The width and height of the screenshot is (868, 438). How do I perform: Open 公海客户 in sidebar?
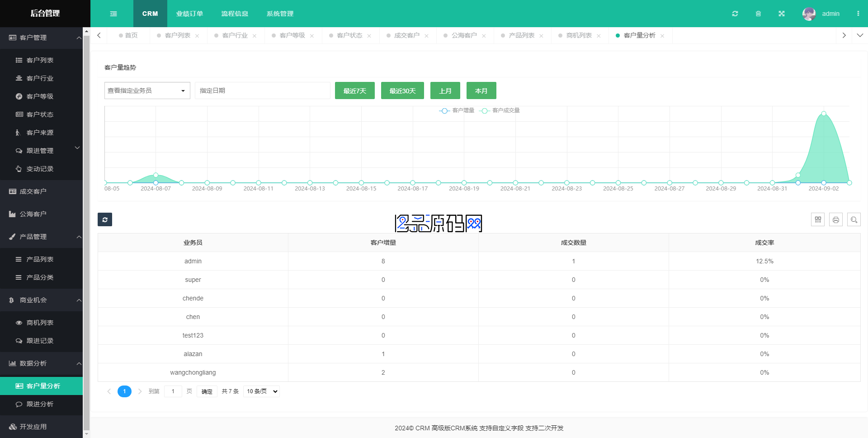pyautogui.click(x=41, y=214)
